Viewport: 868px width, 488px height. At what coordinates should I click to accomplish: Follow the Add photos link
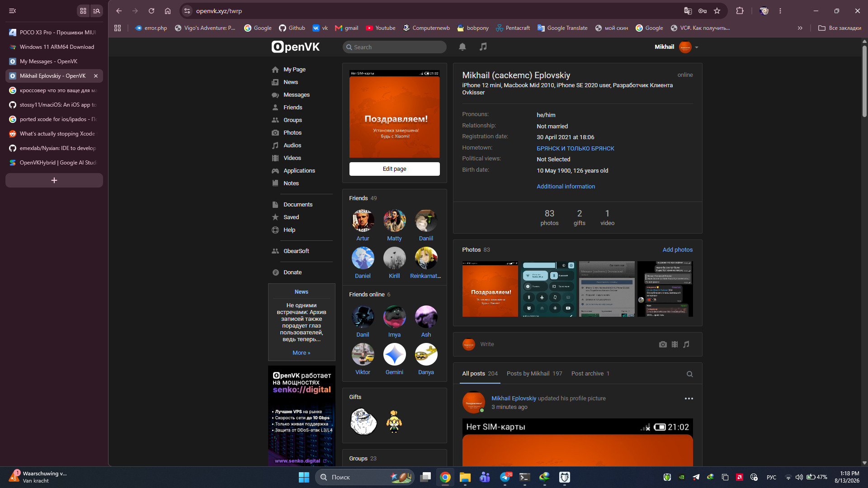(x=677, y=250)
